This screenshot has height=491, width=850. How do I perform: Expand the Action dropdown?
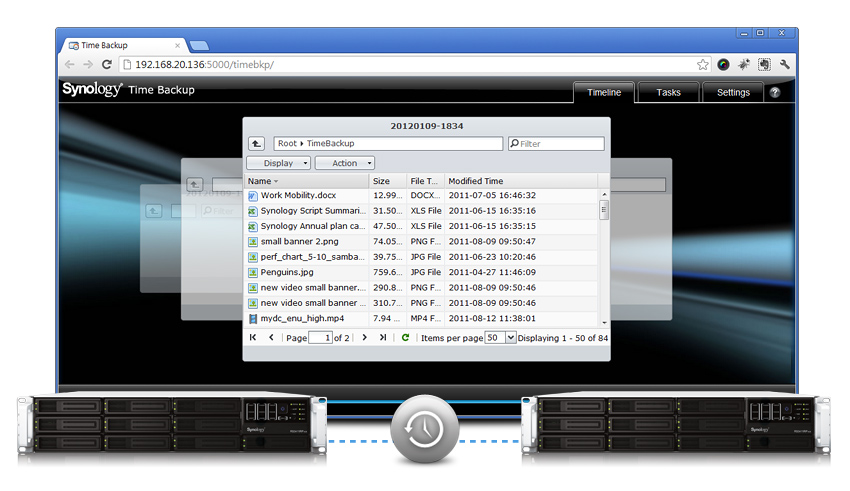point(345,163)
